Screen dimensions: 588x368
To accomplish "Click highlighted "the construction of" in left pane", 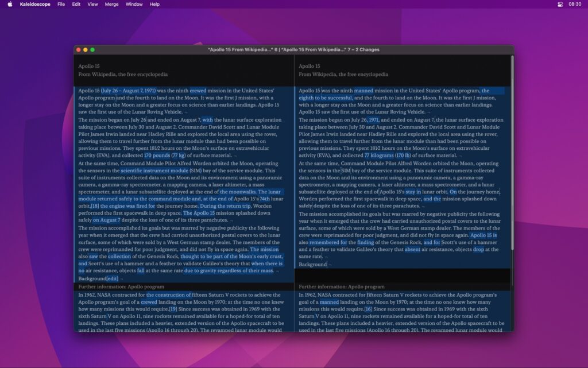I will point(168,295).
